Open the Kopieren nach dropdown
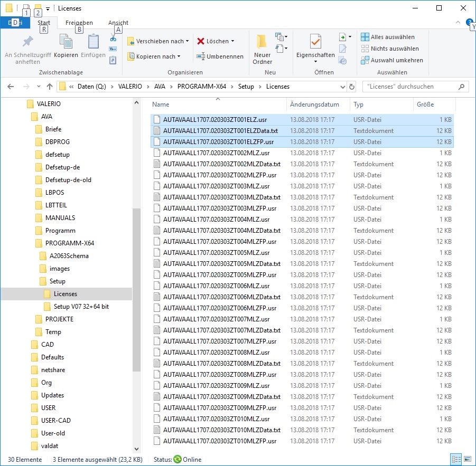The image size is (476, 466). (x=154, y=56)
